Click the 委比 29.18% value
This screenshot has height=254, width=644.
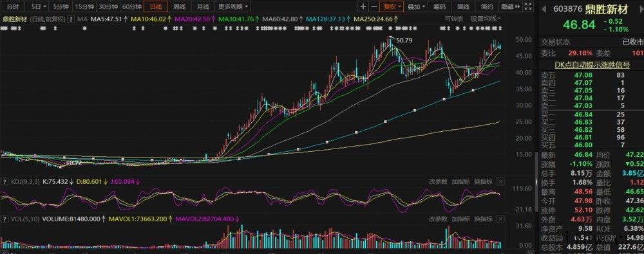580,53
